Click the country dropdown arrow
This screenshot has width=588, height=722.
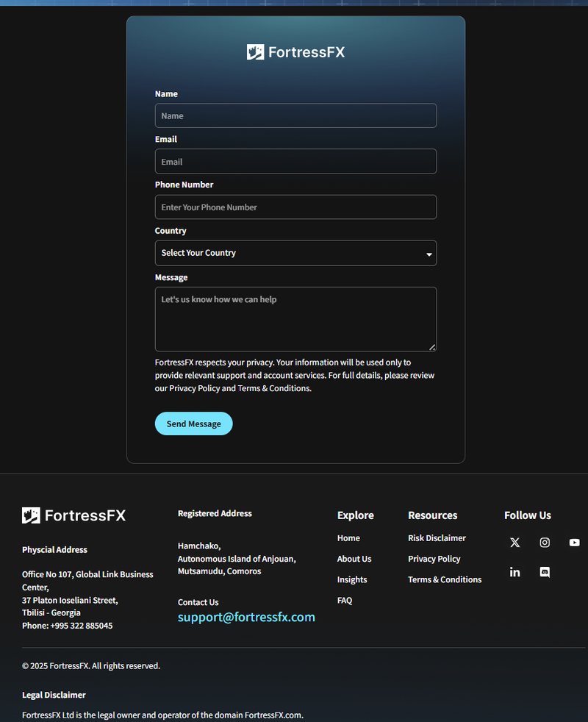click(429, 254)
